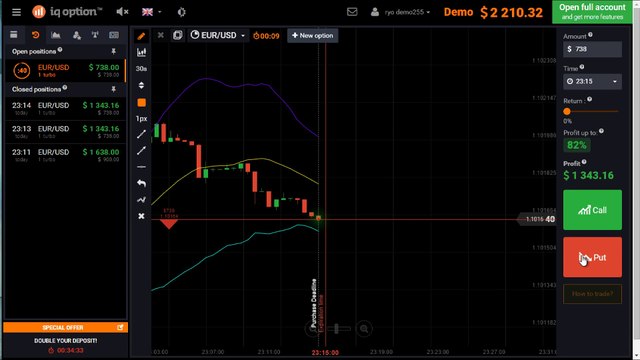Zoom in chart with magnifier icon

click(364, 329)
